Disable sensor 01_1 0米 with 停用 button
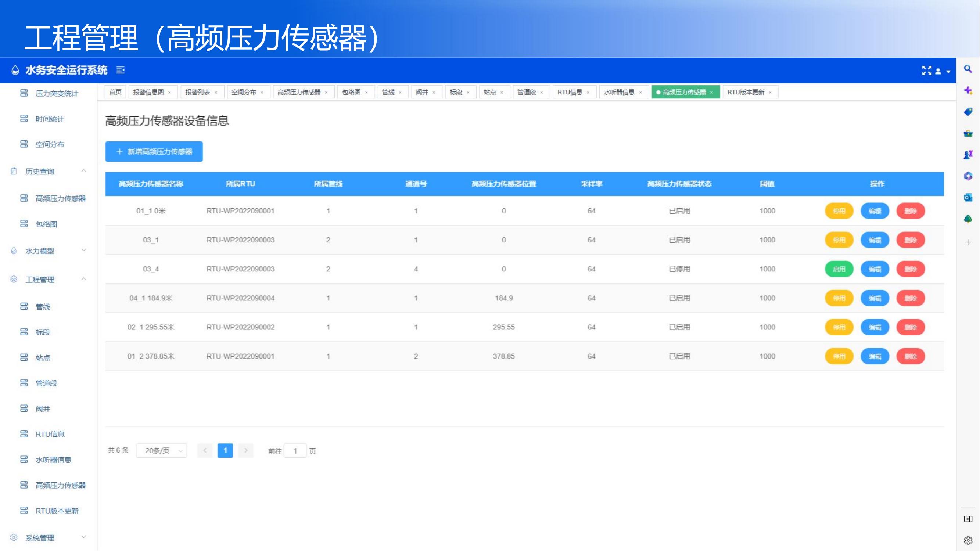The height and width of the screenshot is (551, 980). click(839, 210)
